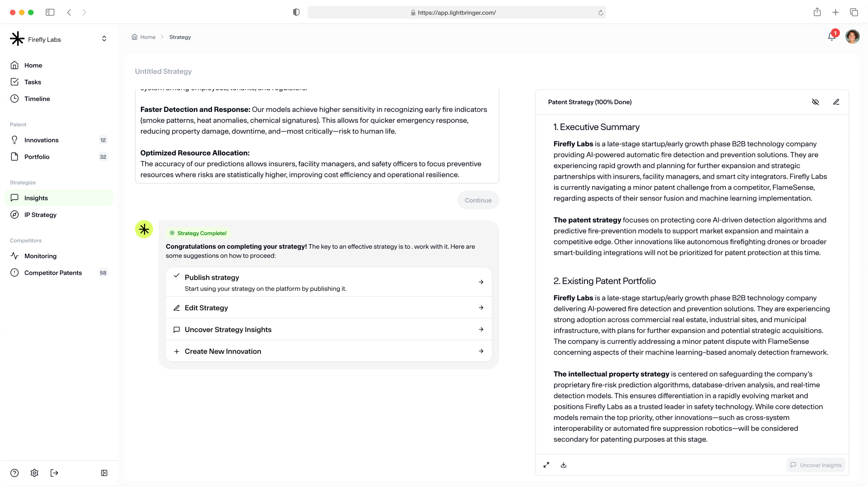The width and height of the screenshot is (868, 487).
Task: Click arrow on Uncover Strategy Insights row
Action: tap(481, 329)
